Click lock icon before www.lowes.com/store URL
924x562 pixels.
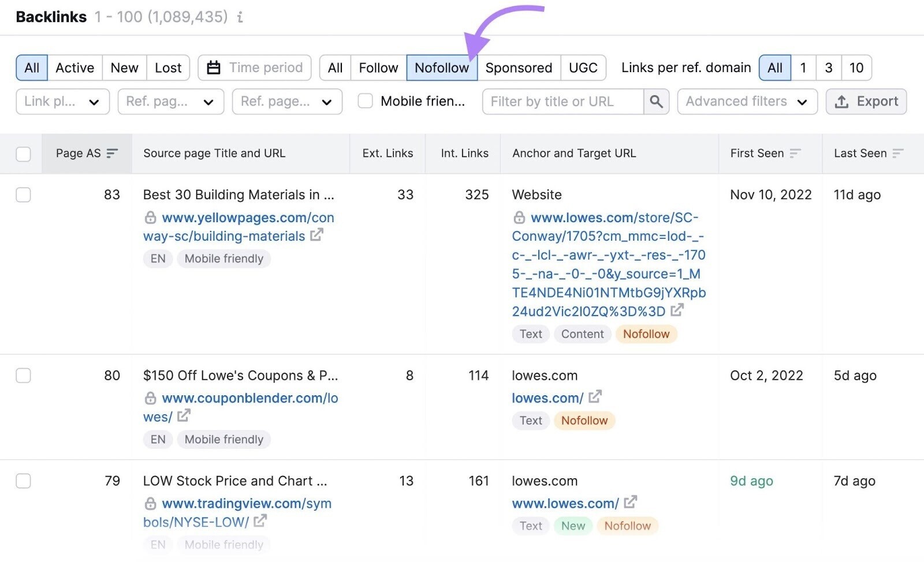[x=519, y=218]
